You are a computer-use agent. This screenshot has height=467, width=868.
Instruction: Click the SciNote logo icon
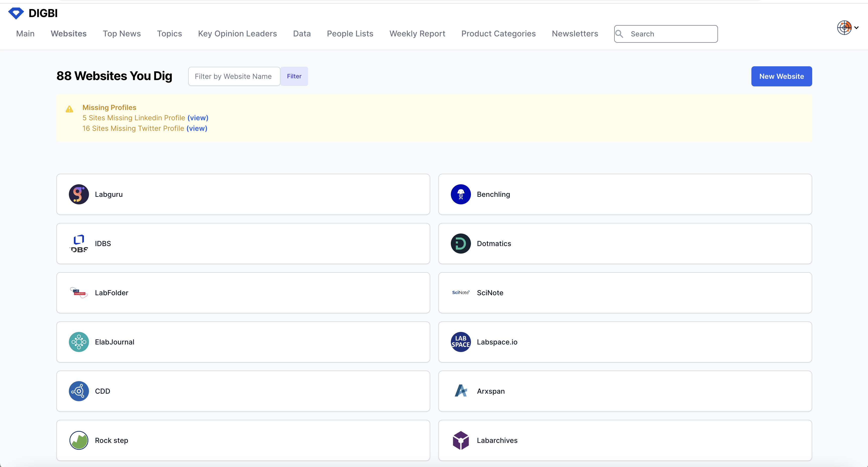pos(461,293)
